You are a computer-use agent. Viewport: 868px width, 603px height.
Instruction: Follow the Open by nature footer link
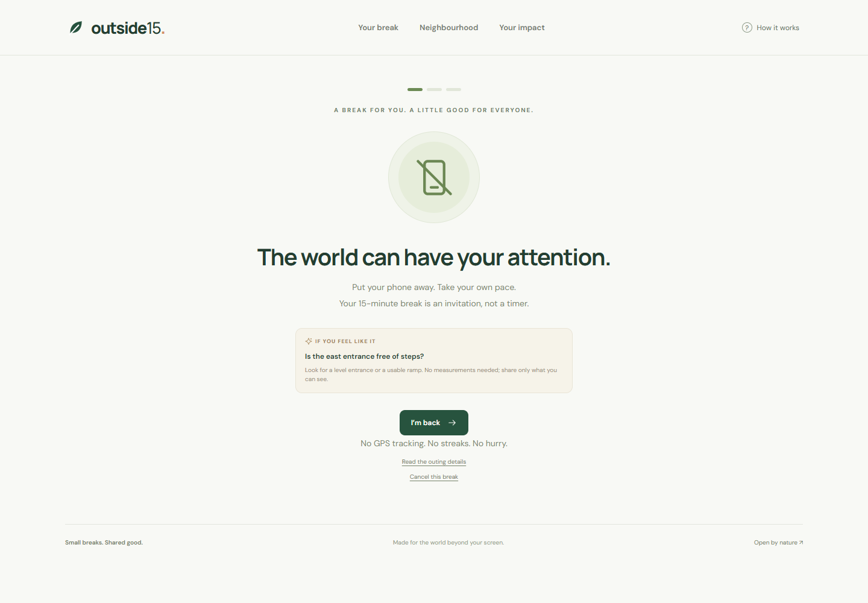point(778,543)
